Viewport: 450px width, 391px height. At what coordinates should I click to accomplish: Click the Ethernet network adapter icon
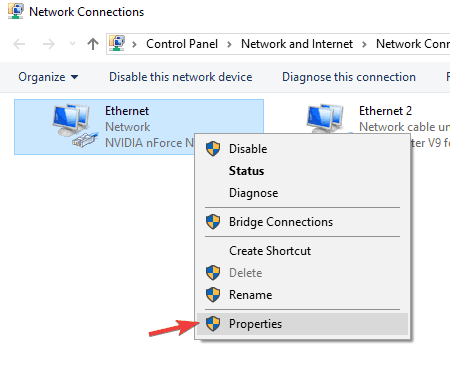point(75,126)
